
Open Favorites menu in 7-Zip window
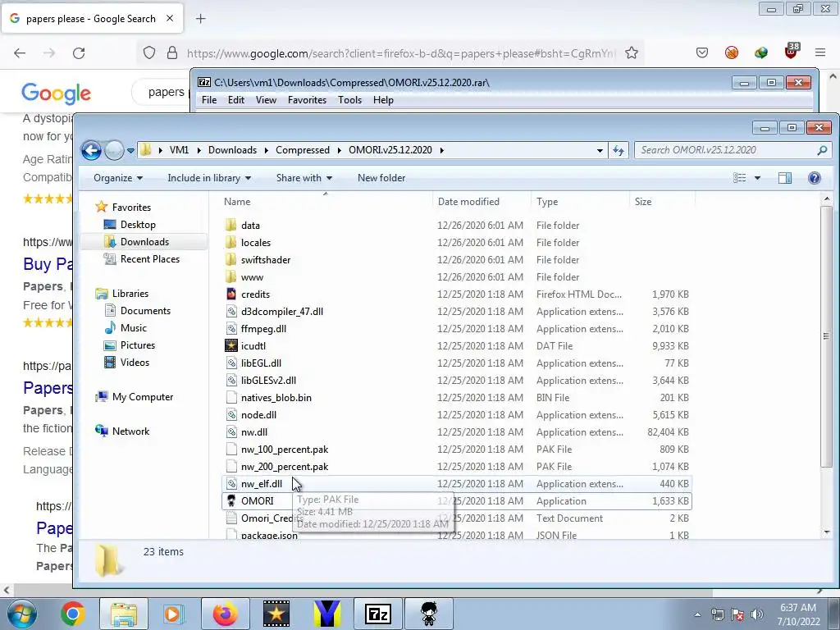pos(307,99)
